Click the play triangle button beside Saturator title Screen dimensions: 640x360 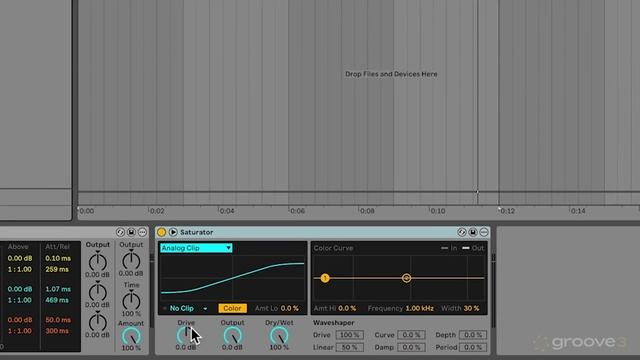[x=173, y=232]
